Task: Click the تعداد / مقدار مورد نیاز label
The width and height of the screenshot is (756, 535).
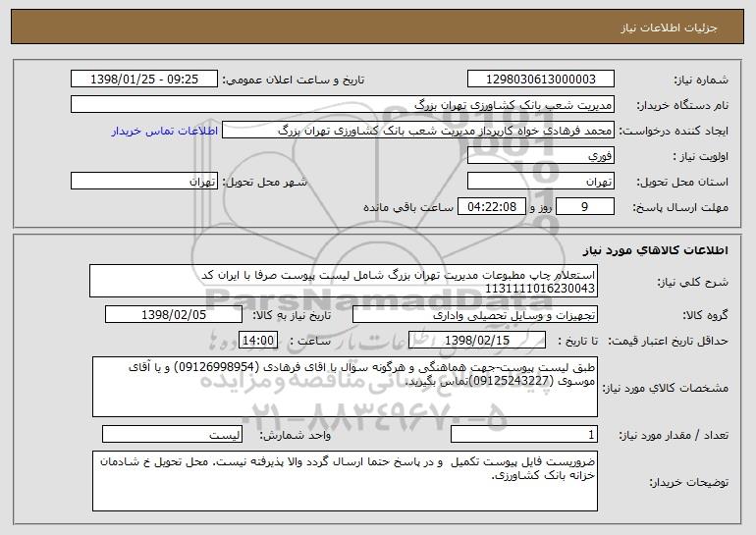Action: click(674, 435)
